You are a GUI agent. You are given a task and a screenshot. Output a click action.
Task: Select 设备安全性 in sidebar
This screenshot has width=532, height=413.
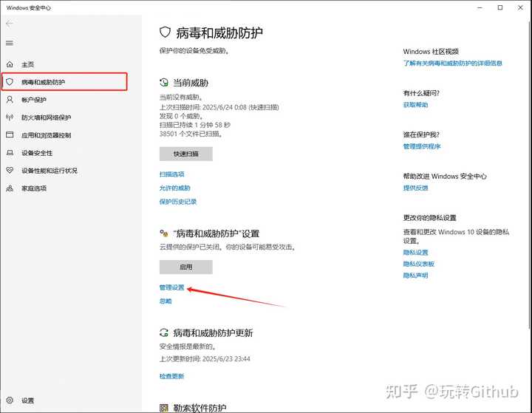point(37,153)
